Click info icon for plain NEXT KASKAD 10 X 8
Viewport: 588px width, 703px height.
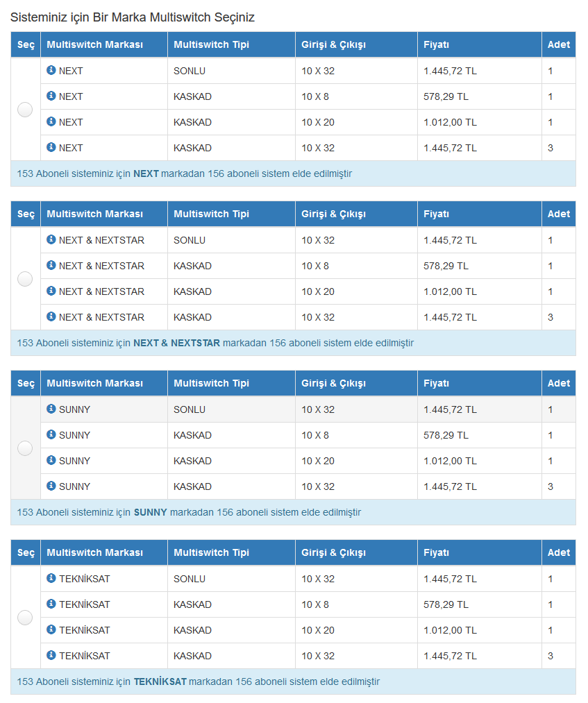(x=51, y=96)
